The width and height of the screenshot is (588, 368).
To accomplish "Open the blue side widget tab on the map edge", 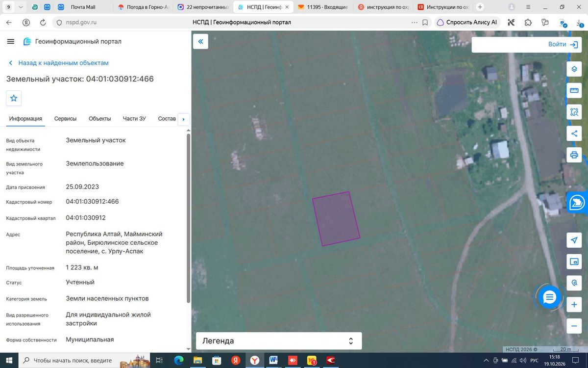I will point(578,203).
